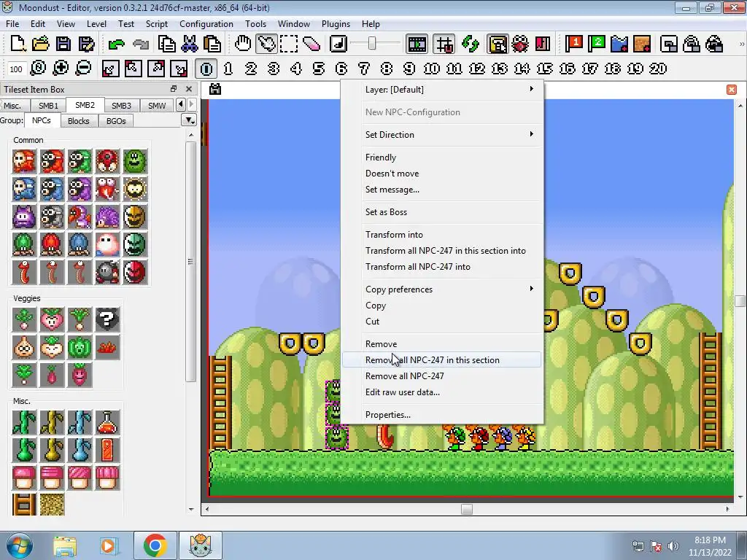Expand the Copy preferences submenu
Image resolution: width=747 pixels, height=560 pixels.
443,289
